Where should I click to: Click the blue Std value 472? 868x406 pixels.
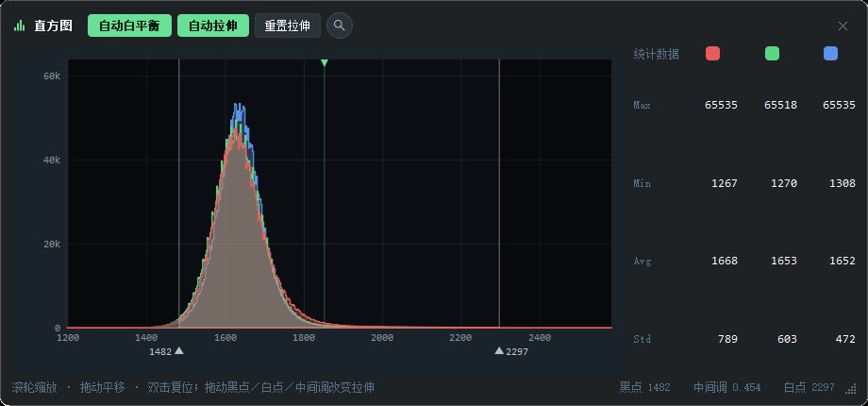[846, 339]
